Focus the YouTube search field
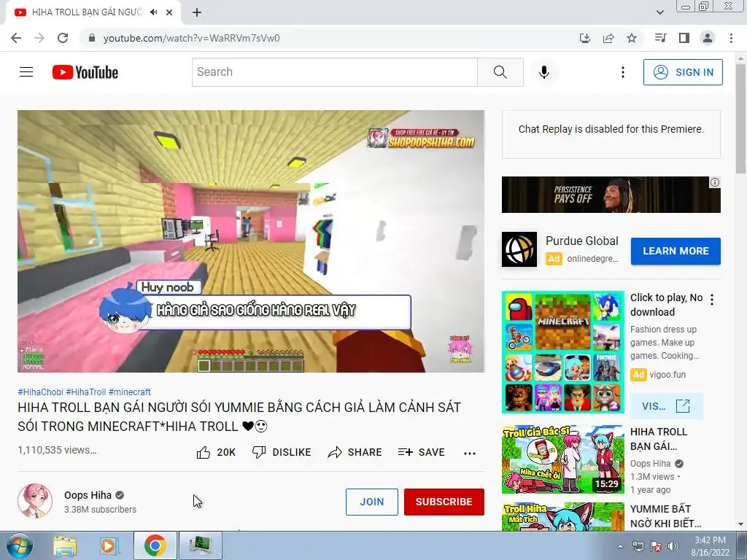Viewport: 747px width, 560px height. click(335, 72)
